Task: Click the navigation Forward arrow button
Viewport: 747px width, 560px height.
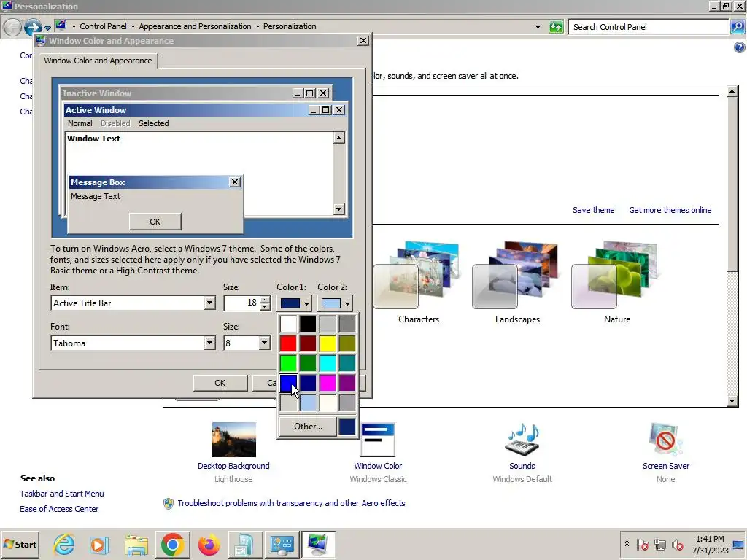Action: point(32,27)
